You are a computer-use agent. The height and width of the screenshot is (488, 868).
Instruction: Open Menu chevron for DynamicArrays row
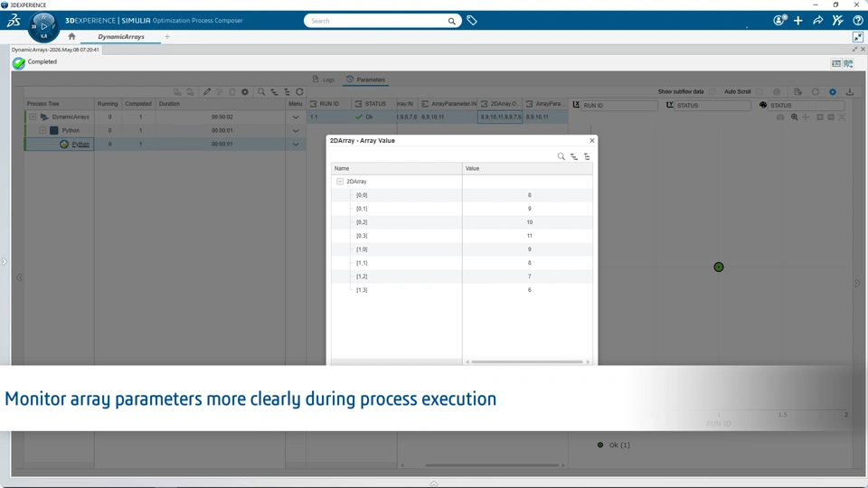pos(296,117)
